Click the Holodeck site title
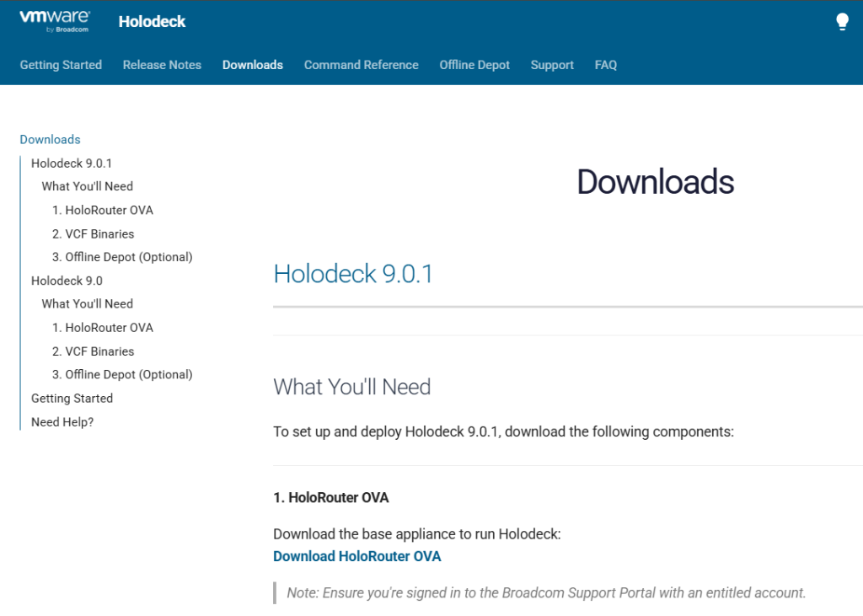Screen dimensions: 863x616 [x=152, y=22]
